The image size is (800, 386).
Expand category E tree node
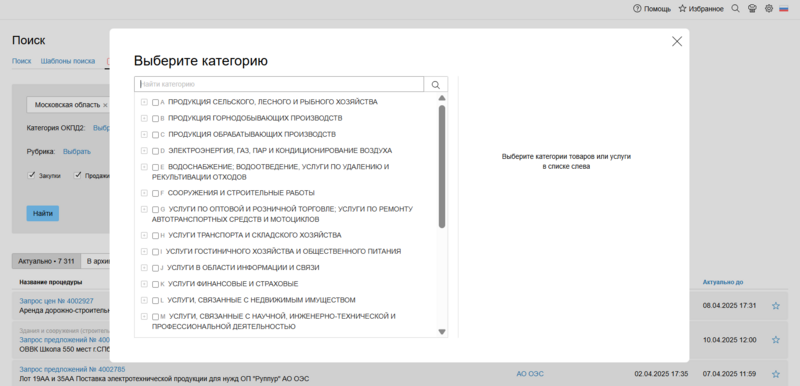pos(144,167)
